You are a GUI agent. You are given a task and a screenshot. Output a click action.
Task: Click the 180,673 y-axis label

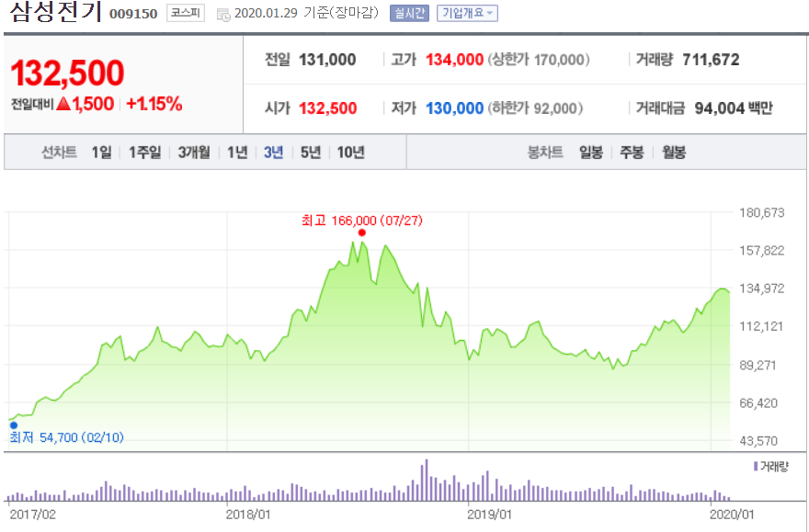coord(761,213)
